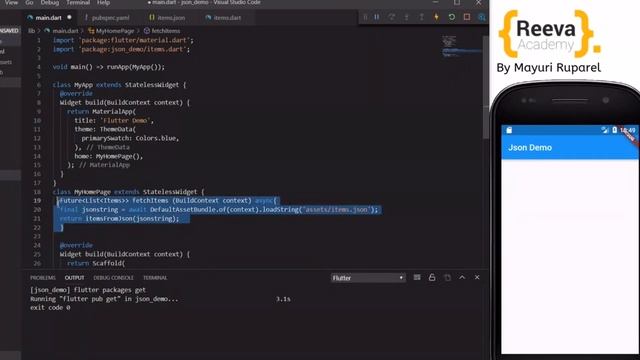Open Dart DevTools blue icon in debug toolbar

point(482,17)
